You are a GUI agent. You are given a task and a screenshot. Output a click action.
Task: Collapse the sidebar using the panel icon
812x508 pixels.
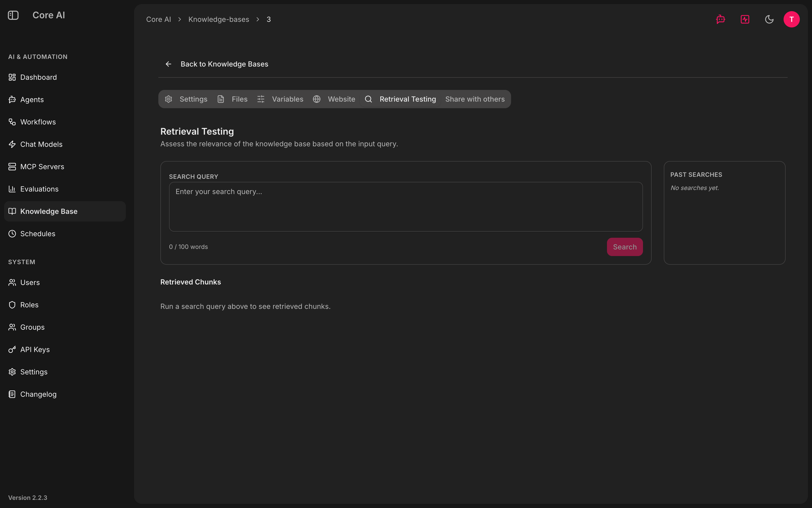coord(13,15)
